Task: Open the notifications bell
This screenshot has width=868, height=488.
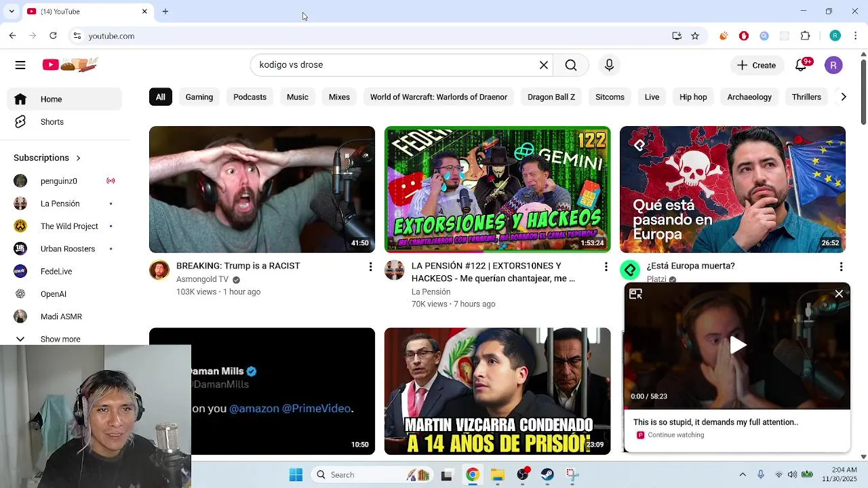Action: point(802,64)
